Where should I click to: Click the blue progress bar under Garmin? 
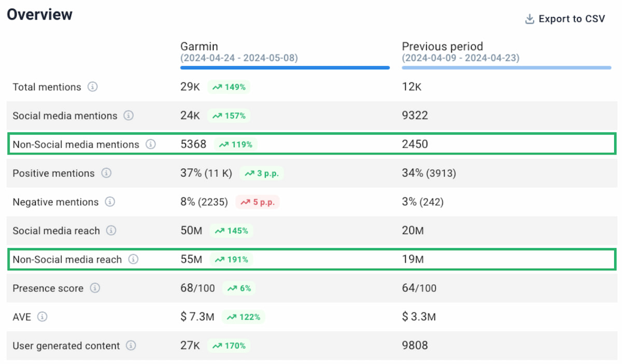coord(285,67)
